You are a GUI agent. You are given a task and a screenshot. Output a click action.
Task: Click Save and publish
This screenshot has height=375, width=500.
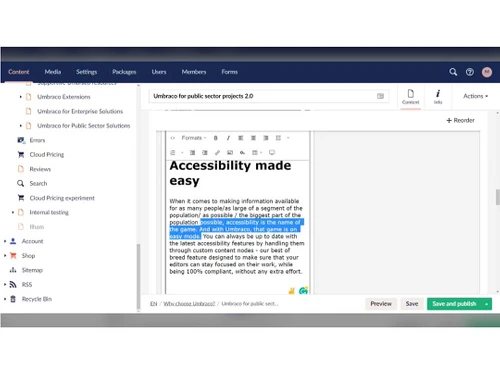[454, 304]
